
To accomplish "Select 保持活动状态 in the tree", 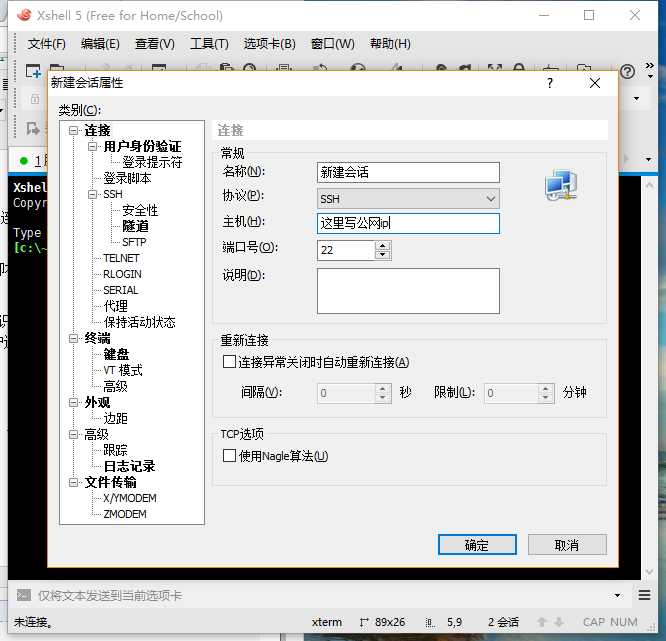I will point(139,322).
